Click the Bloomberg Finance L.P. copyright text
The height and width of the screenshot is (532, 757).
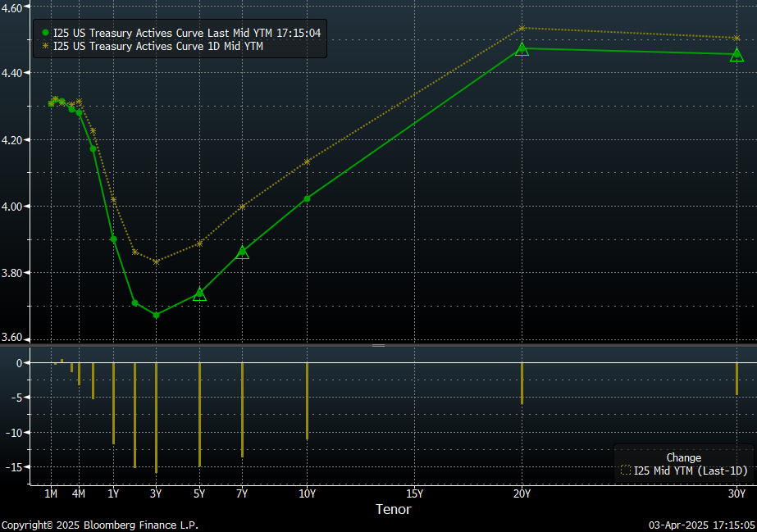99,525
